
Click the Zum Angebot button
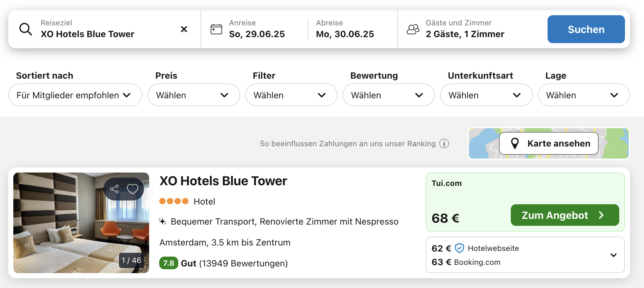(565, 215)
